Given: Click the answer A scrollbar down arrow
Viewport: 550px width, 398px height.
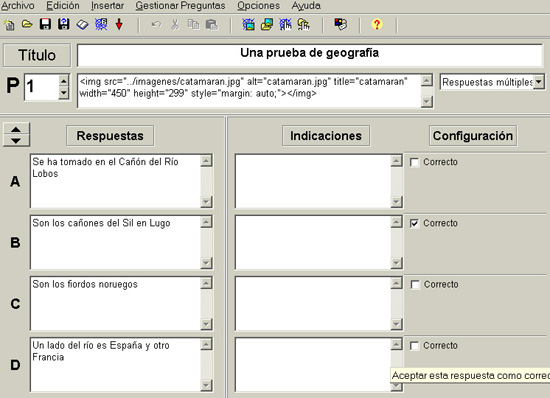Looking at the screenshot, I should point(206,202).
